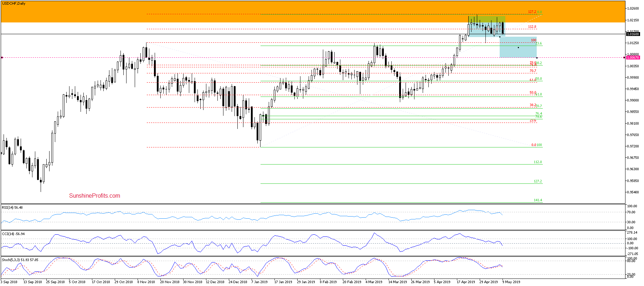Click the 1.02600 price axis label
This screenshot has width=644, height=286.
pyautogui.click(x=633, y=9)
